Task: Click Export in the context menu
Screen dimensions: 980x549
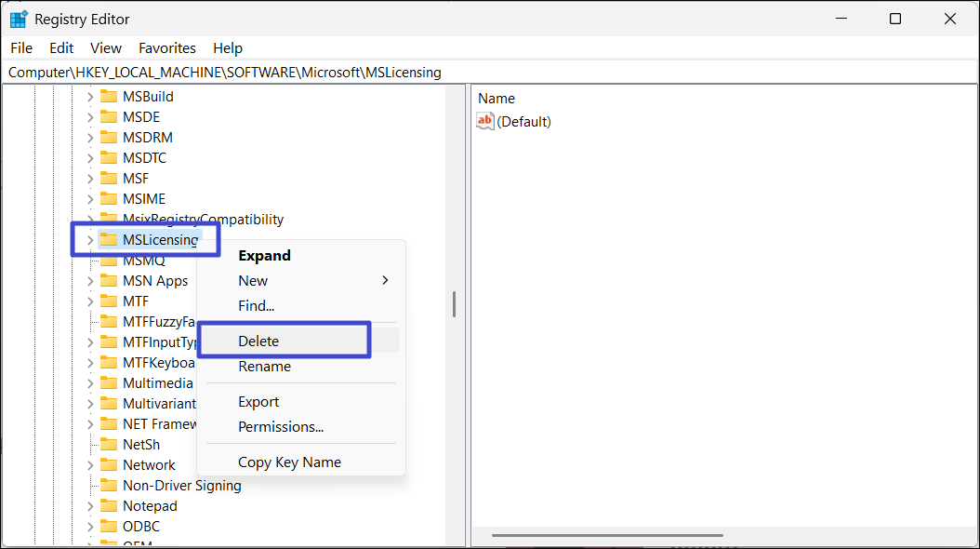Action: coord(258,402)
